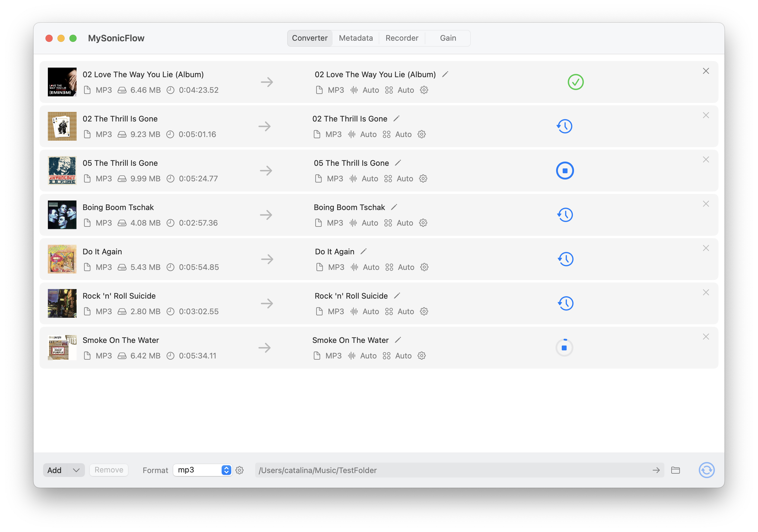Click the output path field /Users/catalina/Music/TestFolder
Screen dimensions: 758x532
click(x=459, y=470)
